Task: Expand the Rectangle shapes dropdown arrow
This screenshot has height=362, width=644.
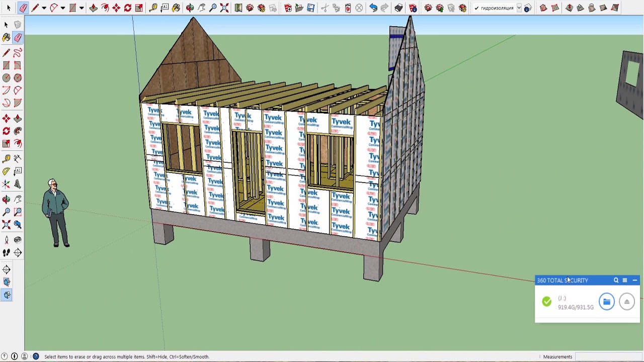Action: tap(82, 8)
